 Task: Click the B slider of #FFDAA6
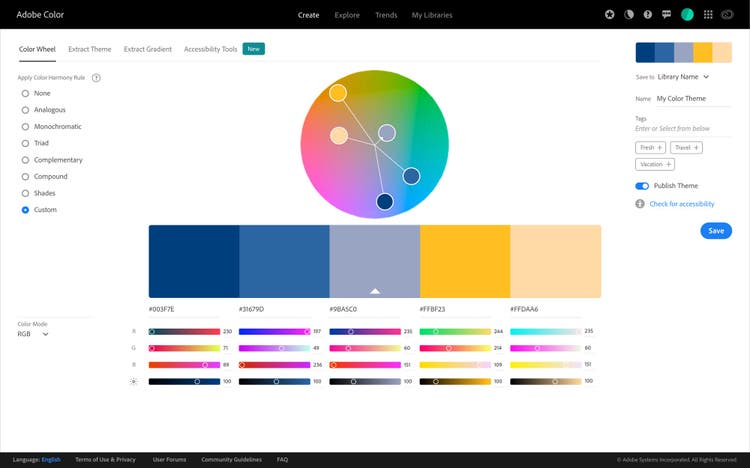click(546, 365)
